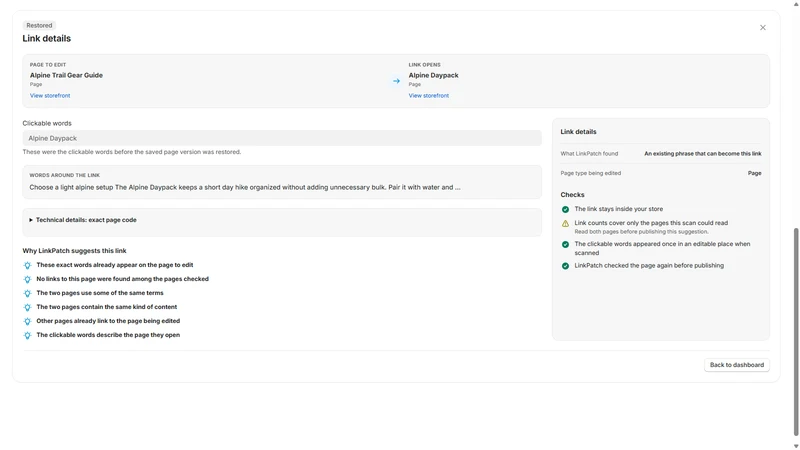Click green check icon for 'link stays inside your store'
The image size is (800, 450).
pos(565,209)
